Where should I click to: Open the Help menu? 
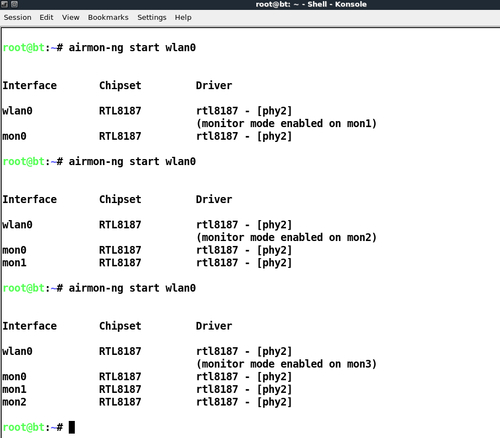[x=183, y=17]
